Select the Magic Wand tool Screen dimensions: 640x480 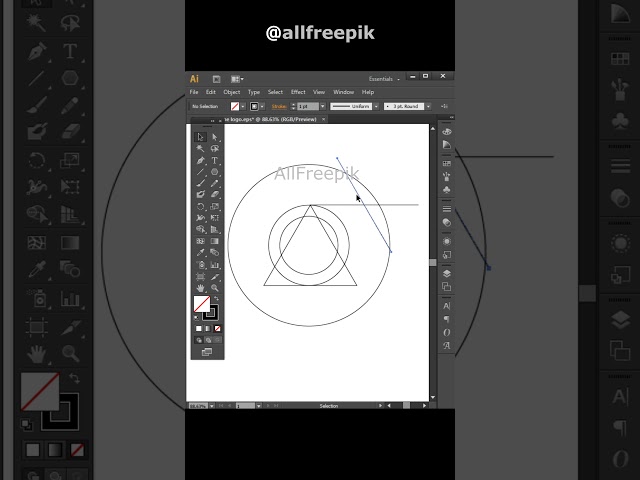200,149
